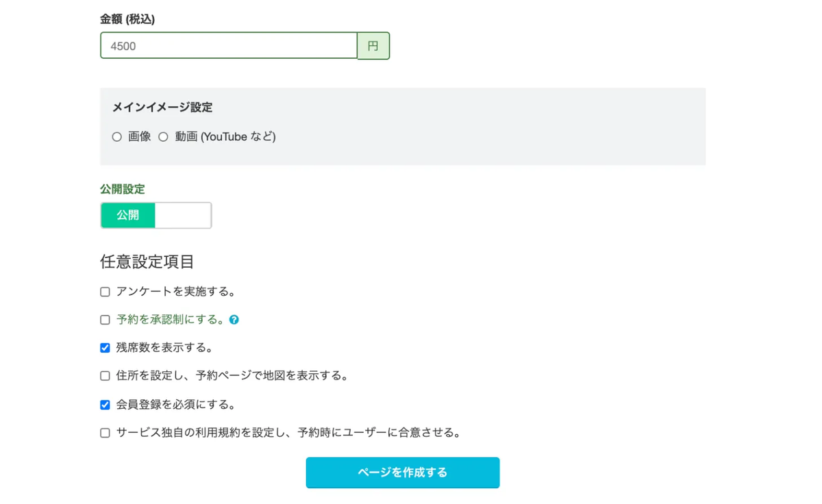Enable 予約を承認制にする checkbox
This screenshot has height=504, width=822.
[x=105, y=320]
